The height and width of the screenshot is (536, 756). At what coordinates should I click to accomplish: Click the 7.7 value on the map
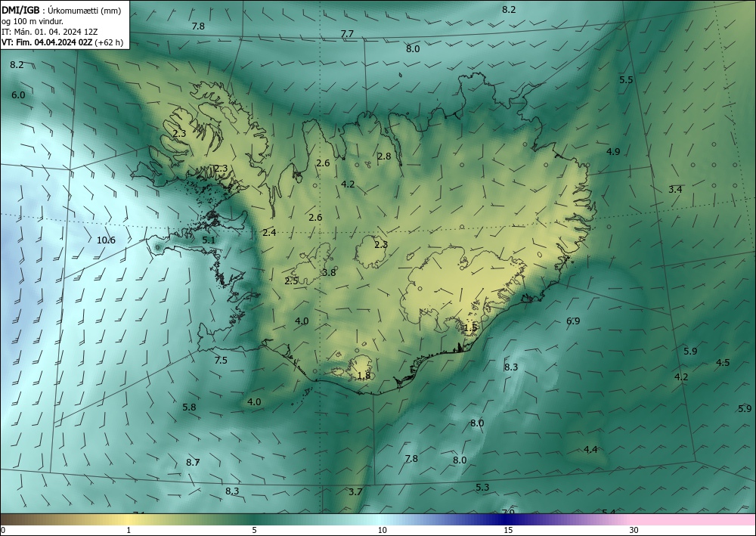pos(347,34)
